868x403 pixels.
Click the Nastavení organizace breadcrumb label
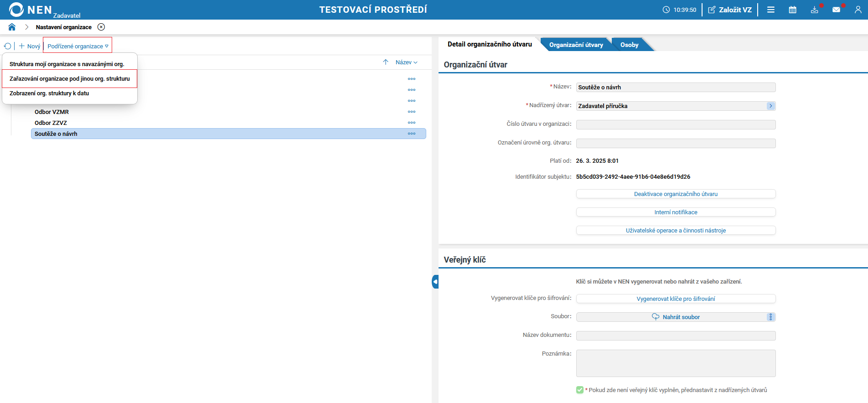pyautogui.click(x=64, y=27)
